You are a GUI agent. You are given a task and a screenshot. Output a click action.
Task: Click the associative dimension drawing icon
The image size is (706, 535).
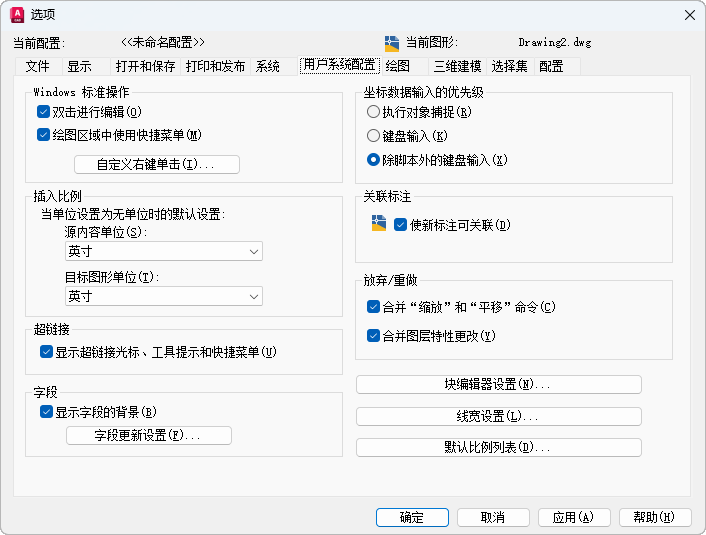(378, 224)
